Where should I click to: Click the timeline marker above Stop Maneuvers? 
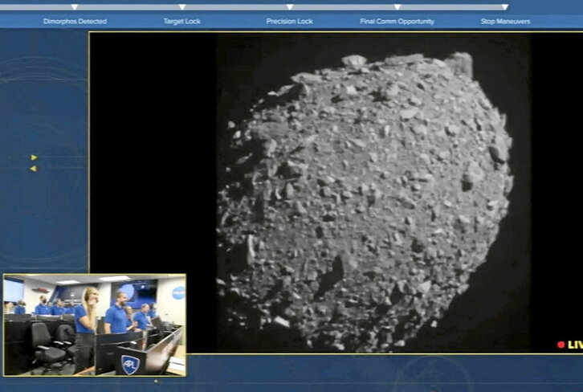coord(504,7)
